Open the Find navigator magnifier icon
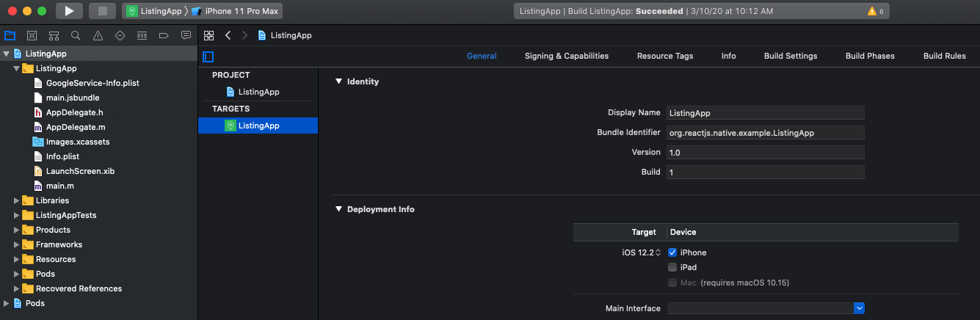 (x=76, y=35)
